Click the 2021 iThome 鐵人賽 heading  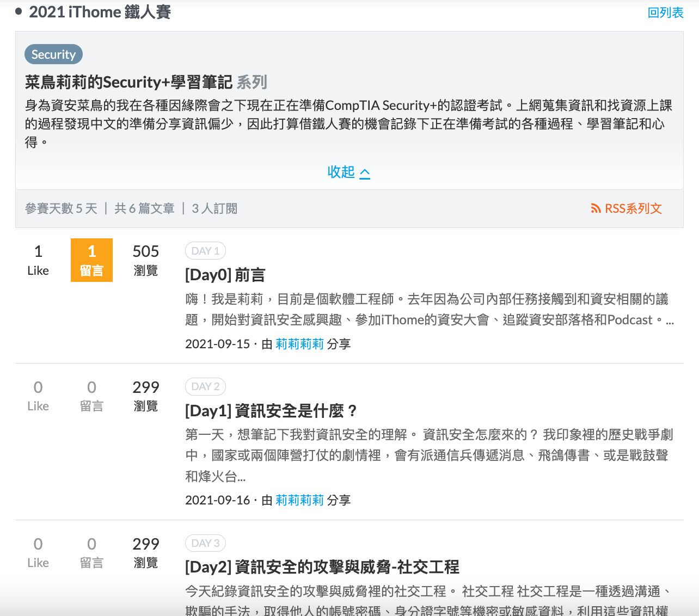click(100, 12)
